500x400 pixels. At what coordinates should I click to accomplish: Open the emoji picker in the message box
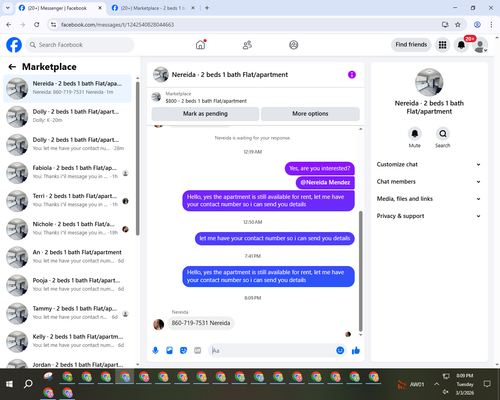[x=340, y=350]
